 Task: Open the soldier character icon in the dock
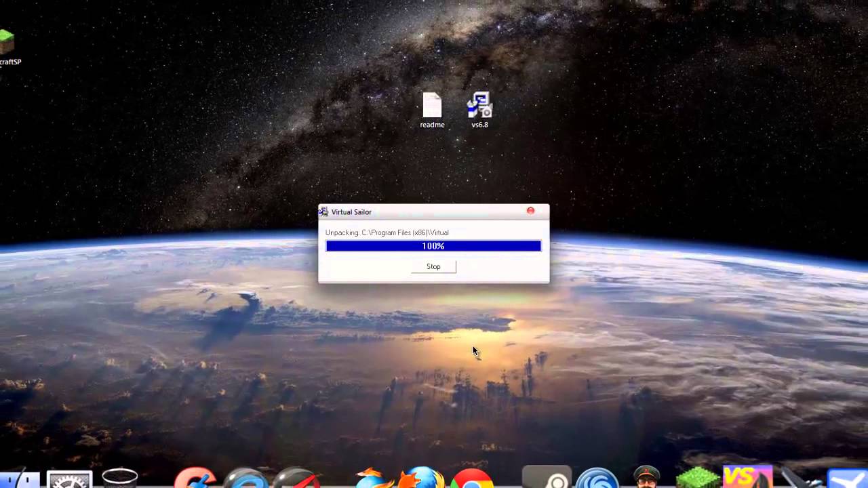(x=647, y=477)
